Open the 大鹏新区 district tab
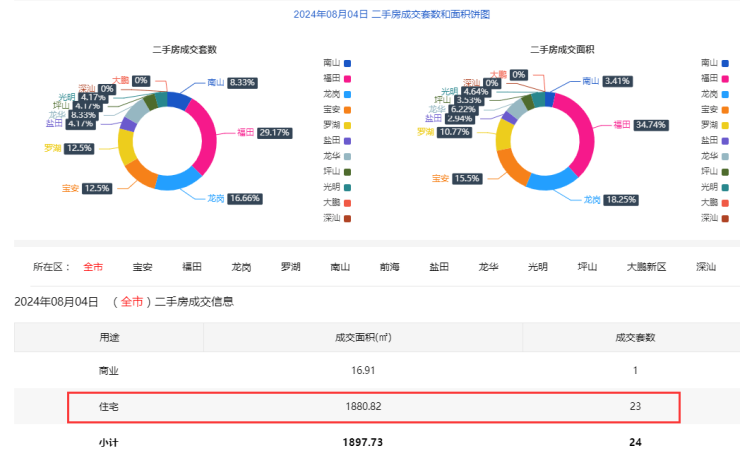Viewport: 740px width, 458px height. tap(646, 267)
